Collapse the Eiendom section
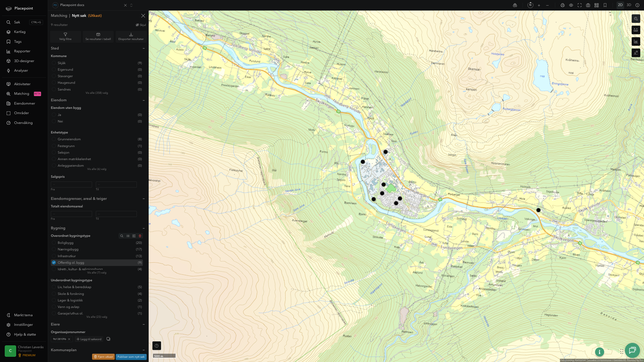Screen dimensions: 644x362 coord(144,100)
